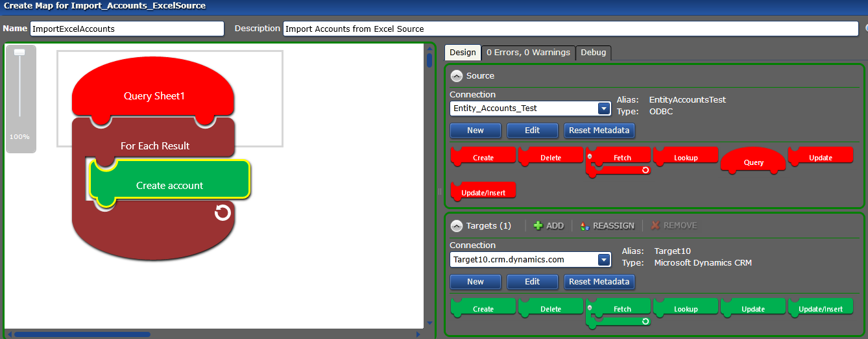This screenshot has height=339, width=868.
Task: Click the canvas zoom slider handle
Action: point(19,52)
